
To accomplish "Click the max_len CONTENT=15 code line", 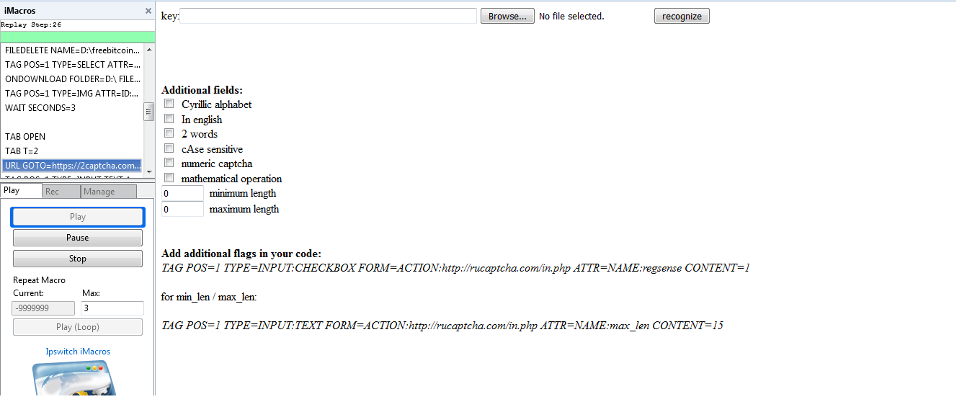I will (442, 326).
